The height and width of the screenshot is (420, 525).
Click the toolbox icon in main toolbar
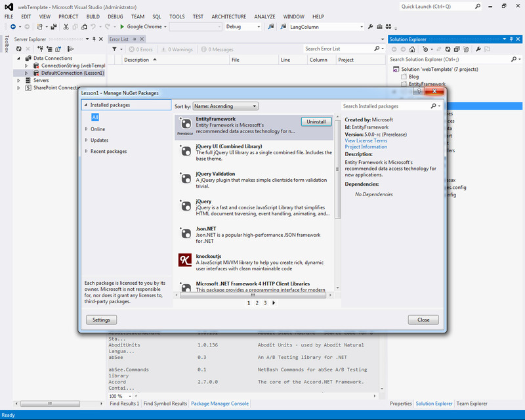[x=379, y=26]
